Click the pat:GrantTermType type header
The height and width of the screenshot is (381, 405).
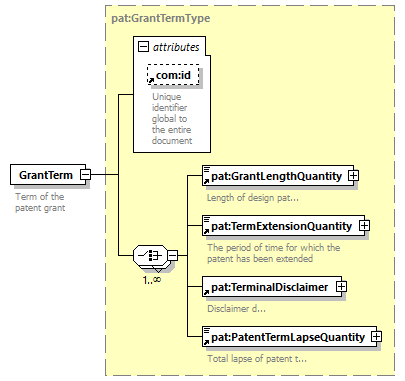point(161,18)
